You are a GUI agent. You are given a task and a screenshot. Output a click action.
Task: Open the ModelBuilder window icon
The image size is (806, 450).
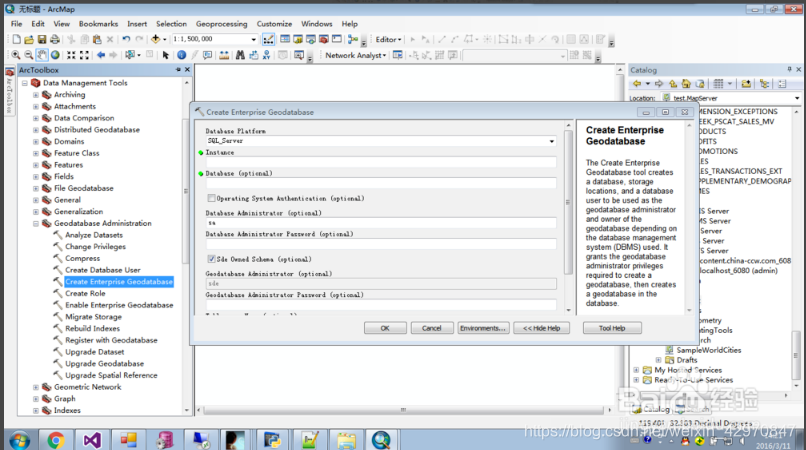(353, 39)
